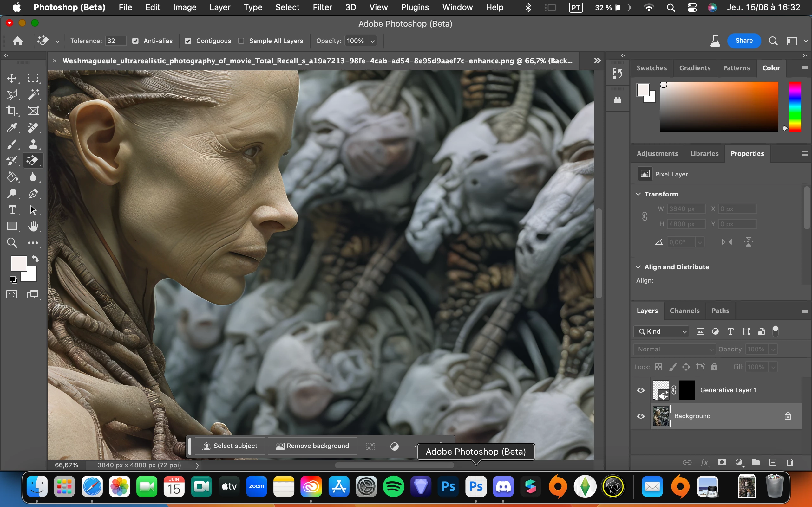
Task: Disable the Anti-alias checkbox
Action: [x=135, y=41]
